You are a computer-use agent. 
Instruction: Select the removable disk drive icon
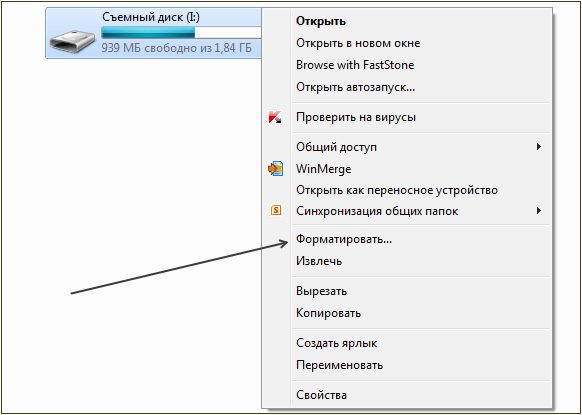point(73,41)
